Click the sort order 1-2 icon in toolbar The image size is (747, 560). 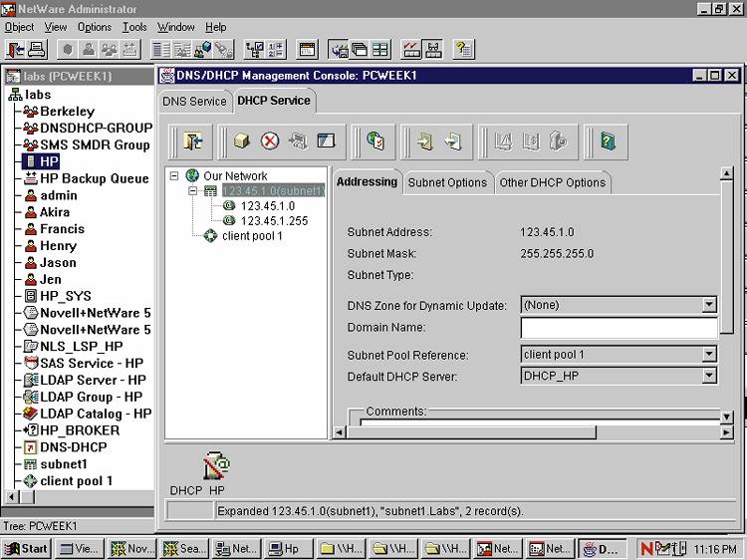pyautogui.click(x=276, y=50)
